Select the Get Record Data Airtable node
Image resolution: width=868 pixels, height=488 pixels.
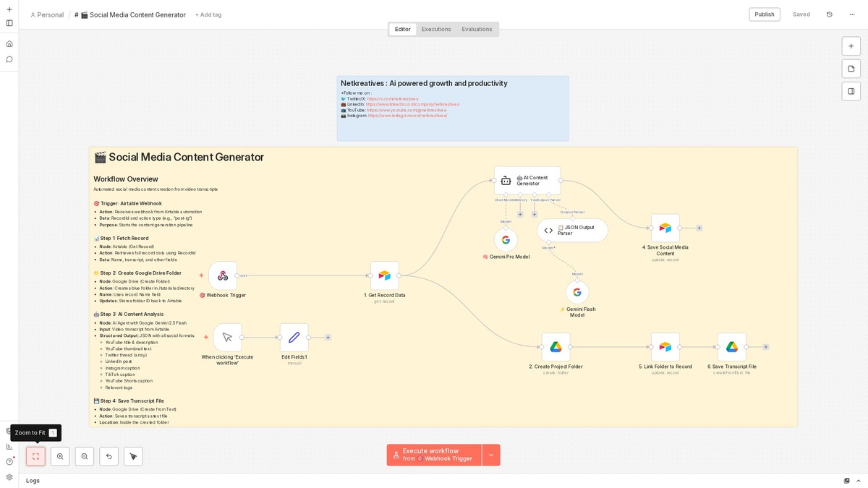(x=385, y=275)
